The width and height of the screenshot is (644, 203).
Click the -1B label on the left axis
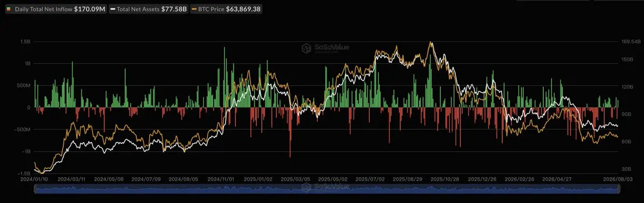(26, 151)
